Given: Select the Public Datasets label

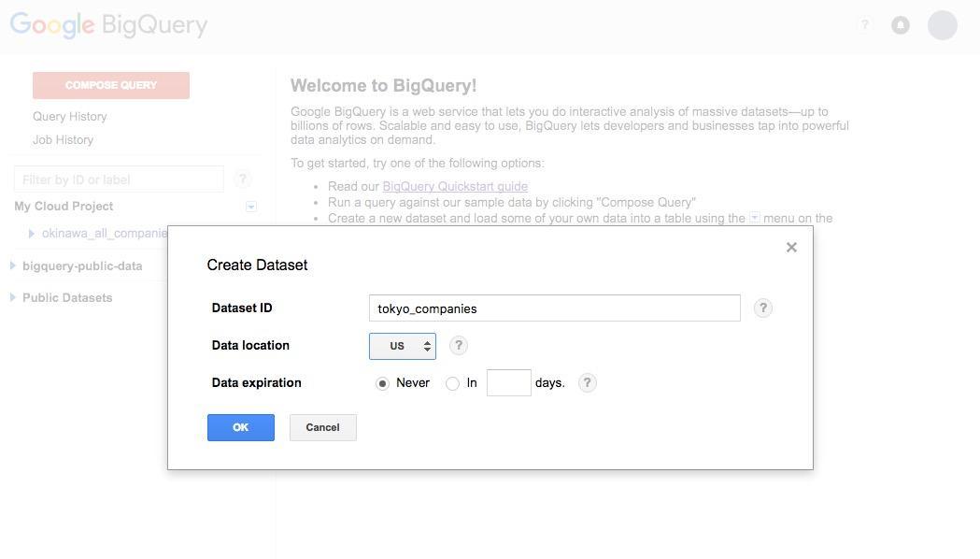Looking at the screenshot, I should [x=67, y=297].
